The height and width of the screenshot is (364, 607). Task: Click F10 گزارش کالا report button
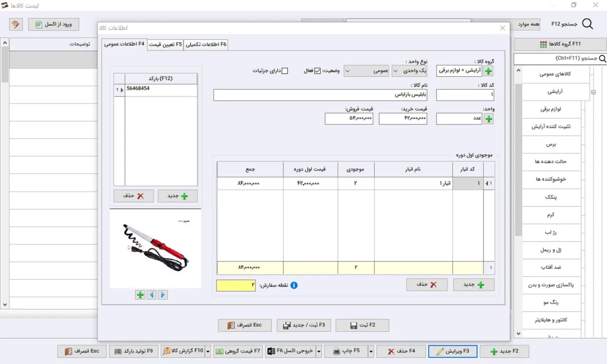183,351
